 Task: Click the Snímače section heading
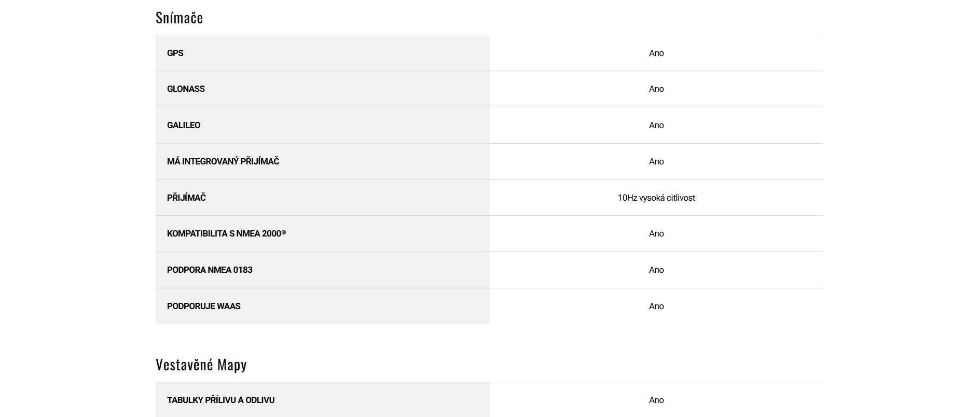179,18
